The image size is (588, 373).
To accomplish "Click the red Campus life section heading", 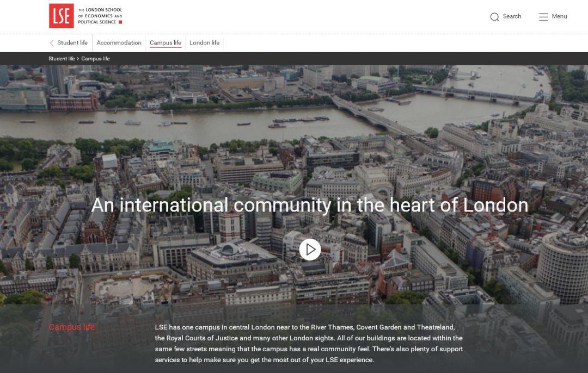I will click(x=72, y=327).
